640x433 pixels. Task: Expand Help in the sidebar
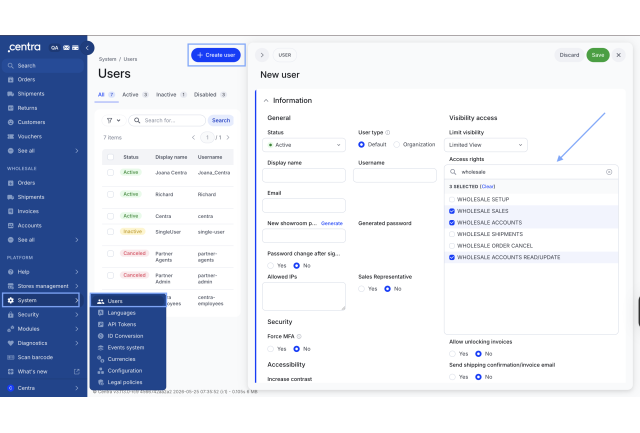point(77,272)
